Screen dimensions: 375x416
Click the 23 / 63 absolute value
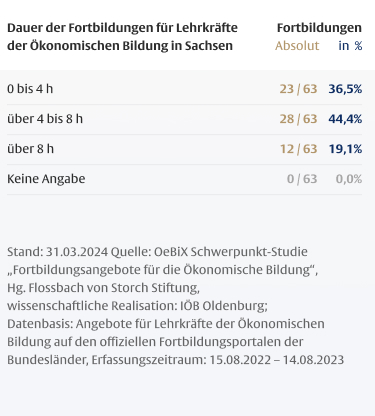click(x=298, y=89)
